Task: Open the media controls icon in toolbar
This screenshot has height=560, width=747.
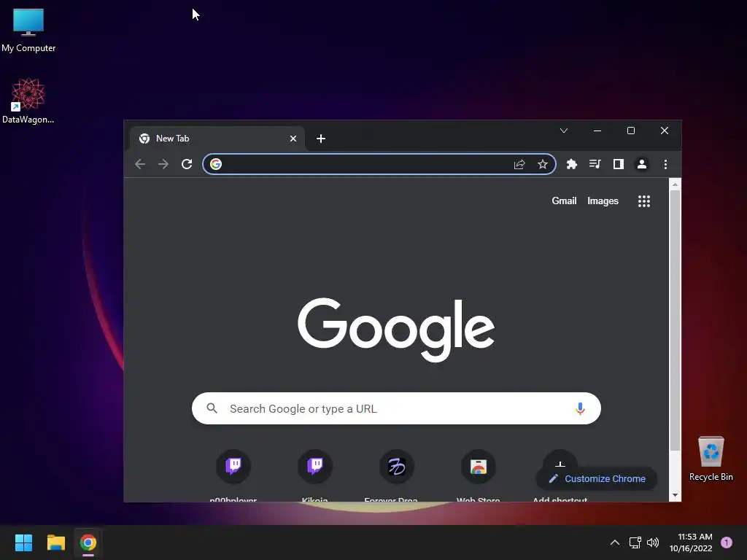Action: pyautogui.click(x=595, y=164)
